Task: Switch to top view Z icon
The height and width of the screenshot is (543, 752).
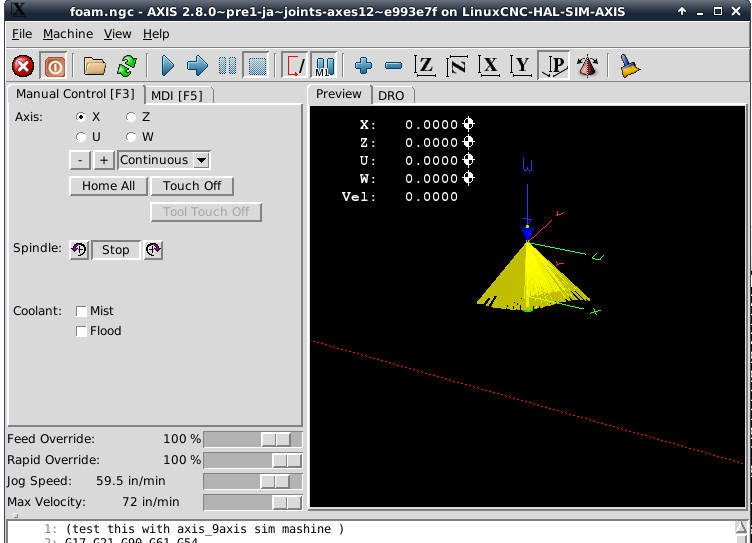Action: [425, 66]
